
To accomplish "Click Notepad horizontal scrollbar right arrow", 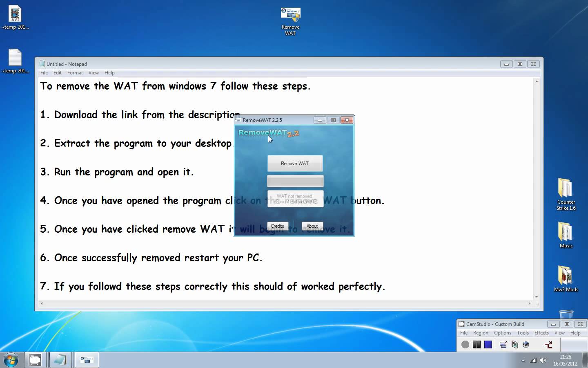I will 530,303.
